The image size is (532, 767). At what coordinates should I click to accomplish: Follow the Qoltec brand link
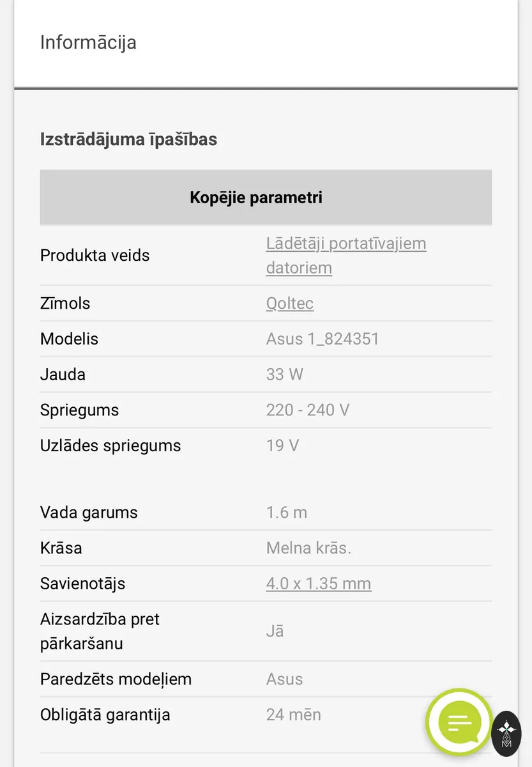(x=290, y=303)
